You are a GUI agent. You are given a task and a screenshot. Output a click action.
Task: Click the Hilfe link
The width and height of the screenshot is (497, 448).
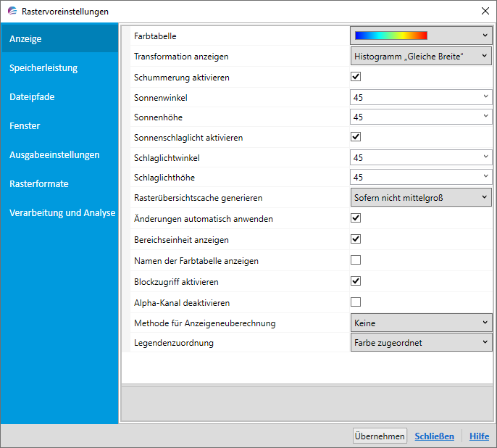click(x=479, y=436)
